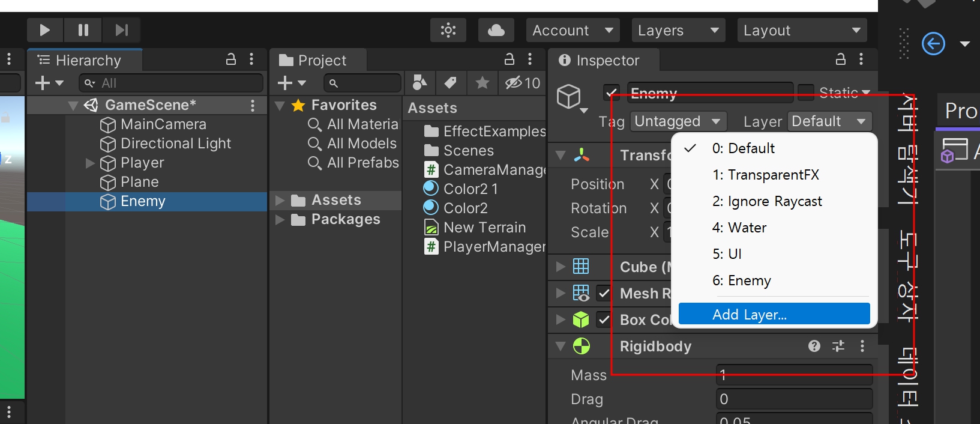This screenshot has width=980, height=424.
Task: Toggle the Hierarchy panel lock
Action: (231, 59)
